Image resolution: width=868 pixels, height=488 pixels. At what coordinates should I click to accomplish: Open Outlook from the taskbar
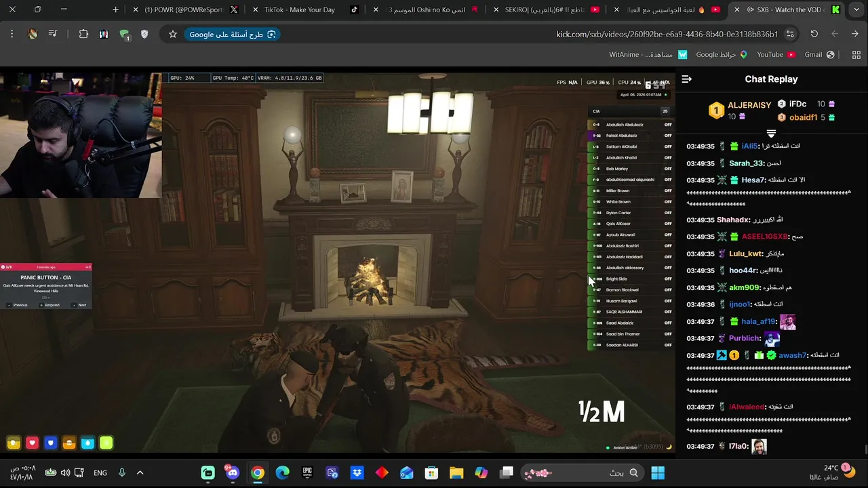point(406,472)
